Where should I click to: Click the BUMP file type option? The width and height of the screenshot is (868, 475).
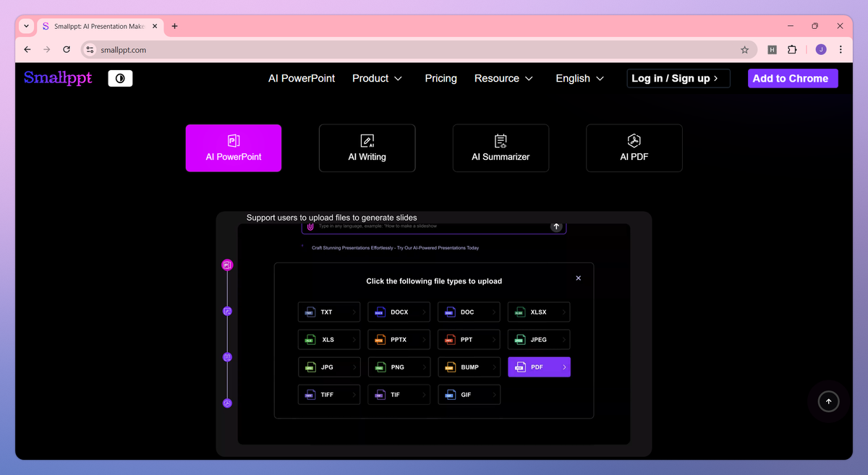(469, 367)
